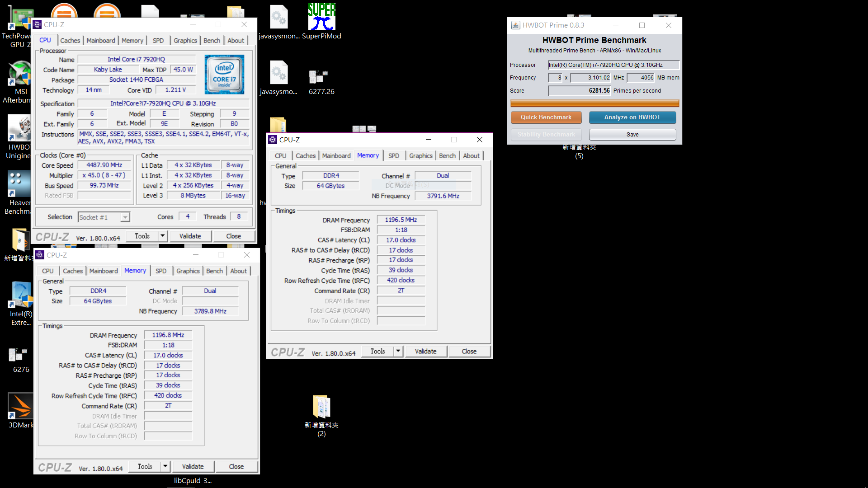Open Bench tab in bottom-left CPU-Z window
The image size is (868, 488).
(x=214, y=271)
